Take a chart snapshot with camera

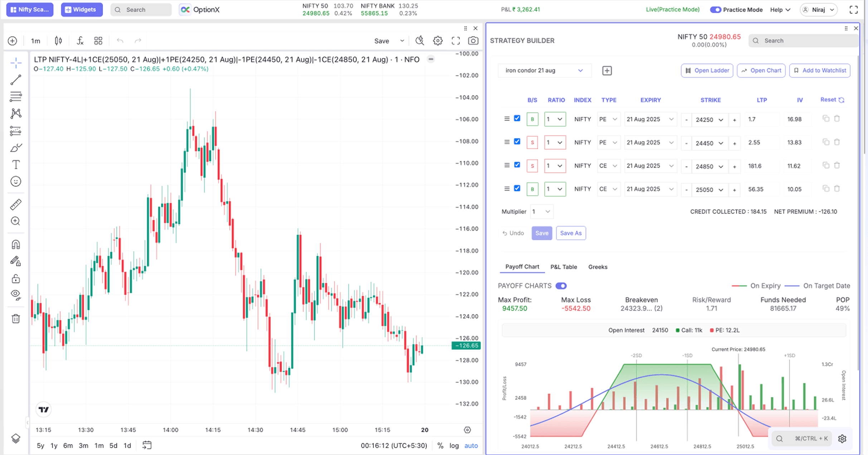click(473, 41)
